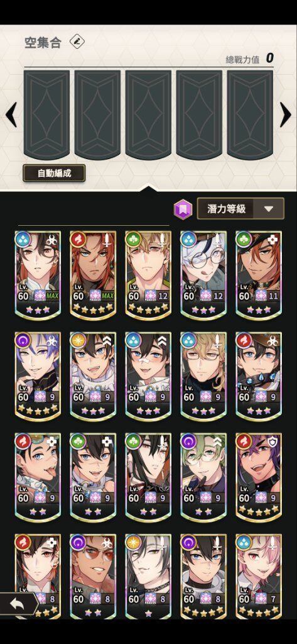
Task: Go to next team with right arrow
Action: 286,114
